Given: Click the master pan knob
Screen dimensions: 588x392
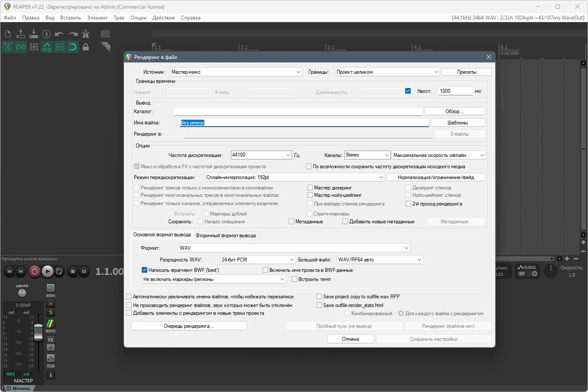Looking at the screenshot, I should coord(22,293).
